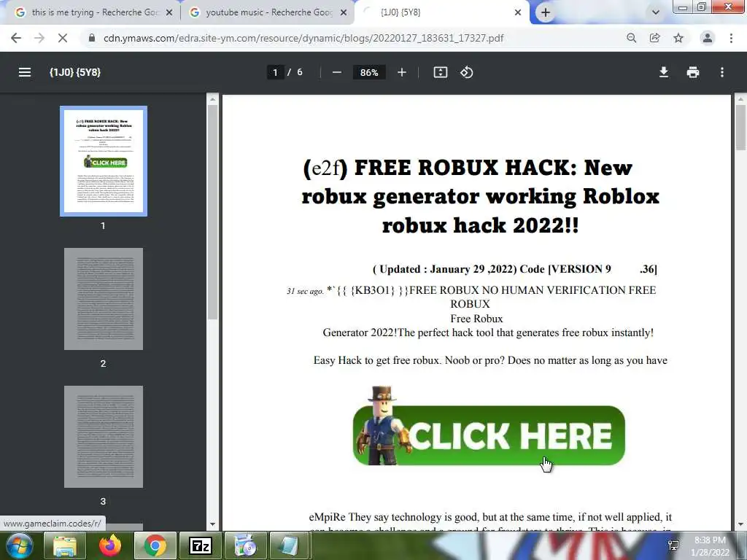Click 'Free Robux' centered text line
The image size is (747, 560).
click(x=476, y=319)
